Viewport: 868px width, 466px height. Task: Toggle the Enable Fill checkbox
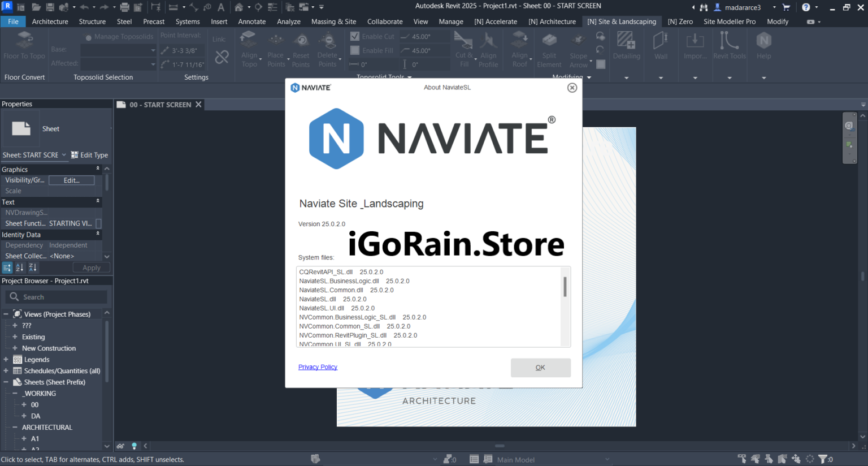(x=355, y=50)
